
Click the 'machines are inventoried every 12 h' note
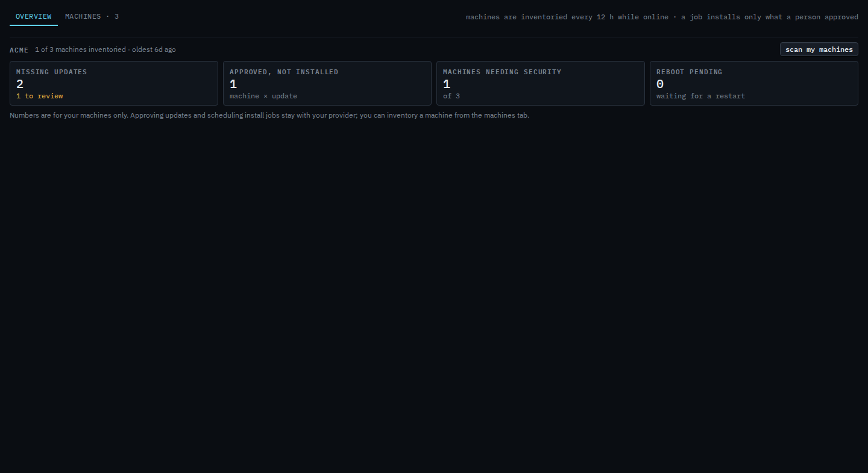[x=662, y=17]
